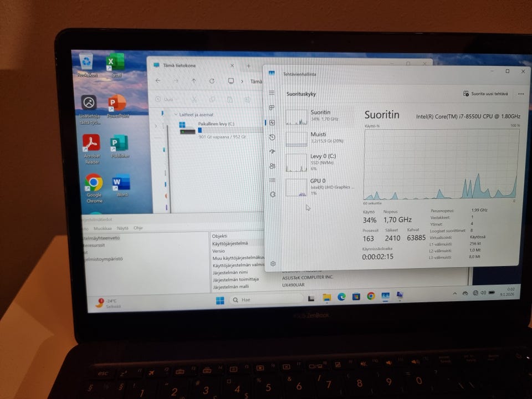Open the Windows Start button
The height and width of the screenshot is (399, 532).
(x=220, y=300)
